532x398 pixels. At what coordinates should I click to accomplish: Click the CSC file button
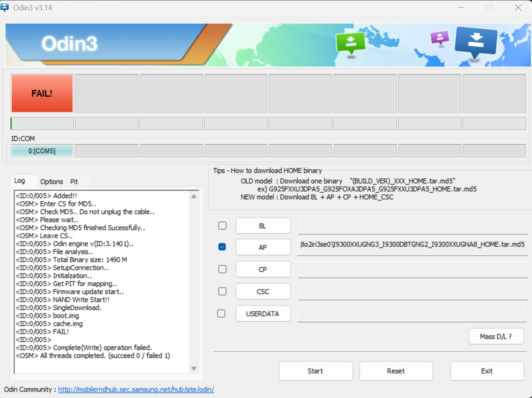pos(263,291)
